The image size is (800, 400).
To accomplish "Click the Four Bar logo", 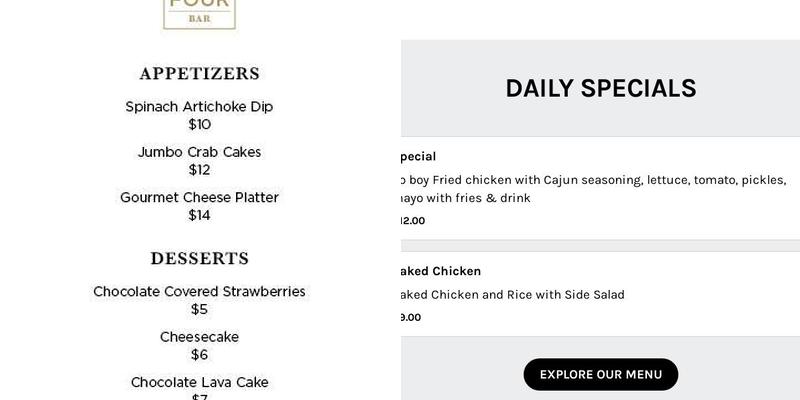I will click(x=199, y=12).
